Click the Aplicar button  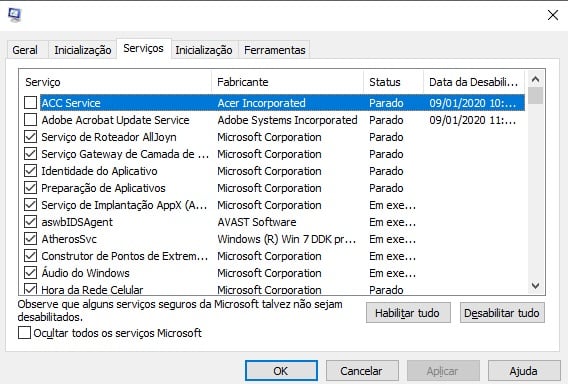pos(443,371)
